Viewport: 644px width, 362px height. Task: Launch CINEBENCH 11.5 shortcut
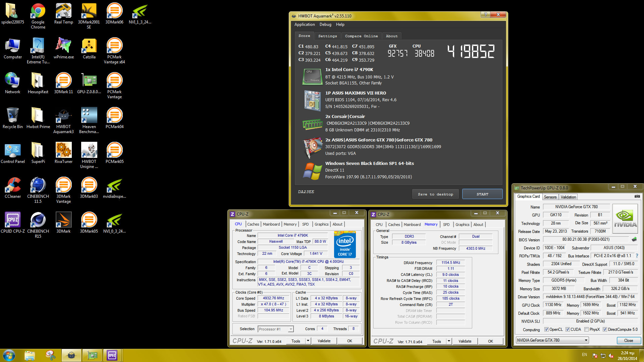pos(38,190)
